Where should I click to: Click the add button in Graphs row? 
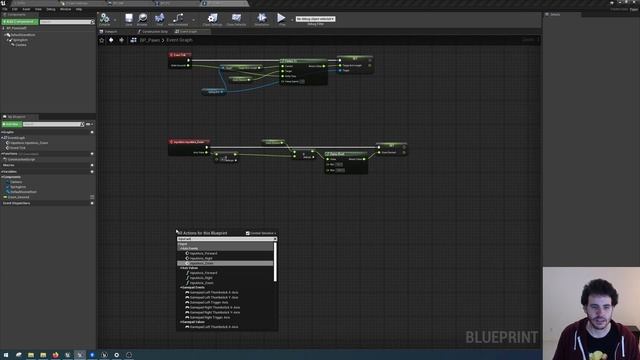[92, 132]
